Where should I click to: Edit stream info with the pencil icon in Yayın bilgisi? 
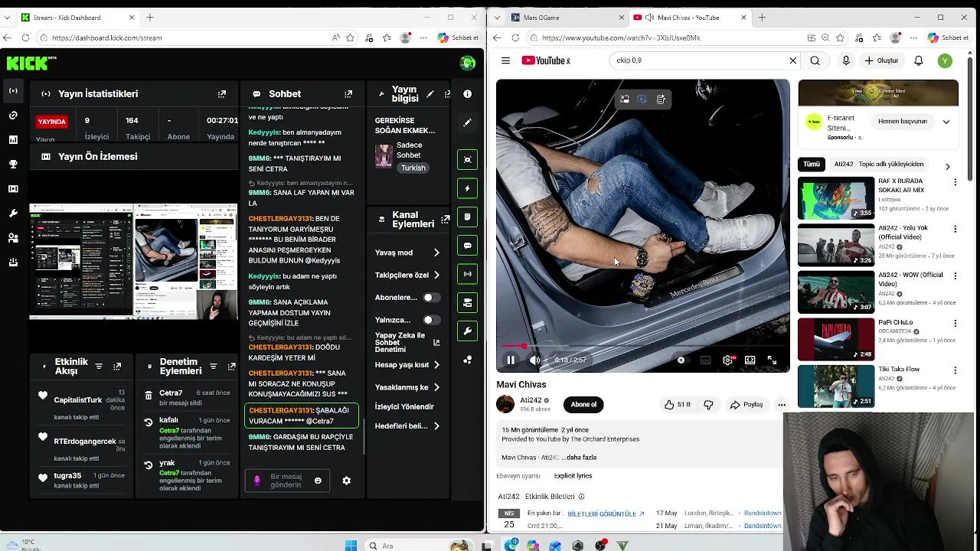430,94
